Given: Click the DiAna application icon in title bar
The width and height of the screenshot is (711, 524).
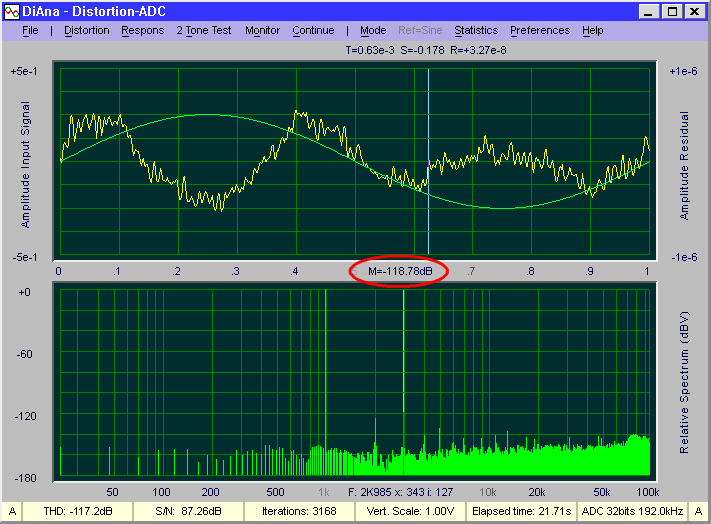Looking at the screenshot, I should point(12,12).
